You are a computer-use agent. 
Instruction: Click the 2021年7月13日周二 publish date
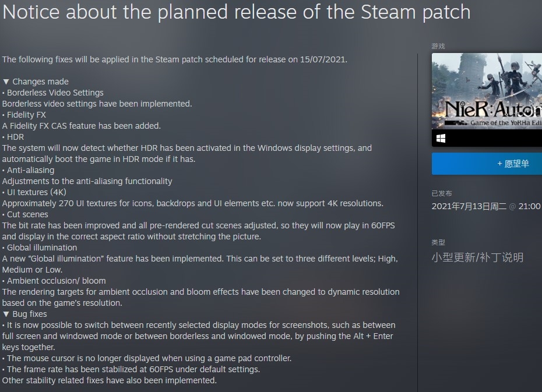469,206
